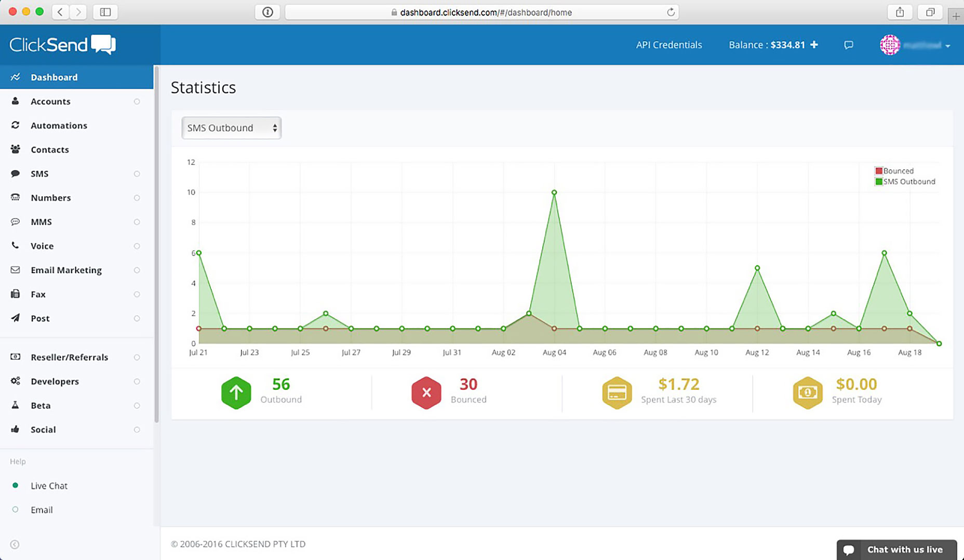Show the Safari sidebar panel
Viewport: 964px width, 560px height.
coord(105,12)
